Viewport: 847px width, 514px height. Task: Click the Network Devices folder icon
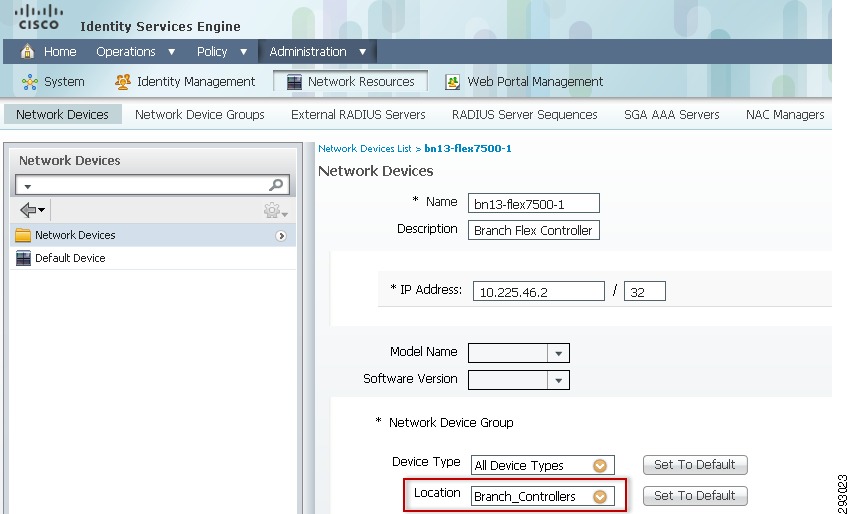tap(23, 235)
